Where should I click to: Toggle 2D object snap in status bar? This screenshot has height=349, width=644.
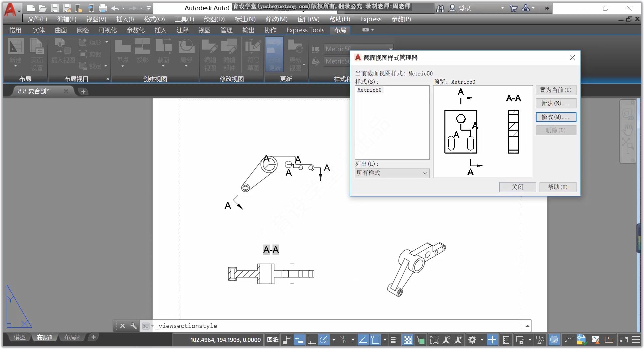(375, 340)
